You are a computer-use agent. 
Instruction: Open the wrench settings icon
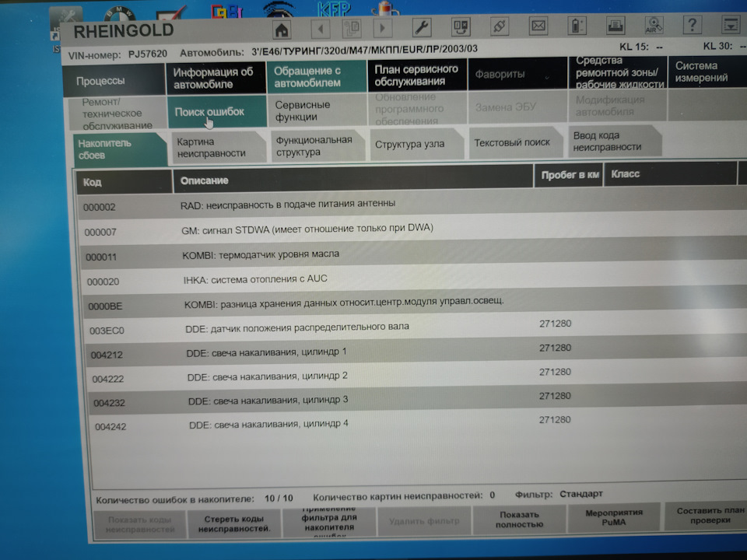click(x=422, y=27)
